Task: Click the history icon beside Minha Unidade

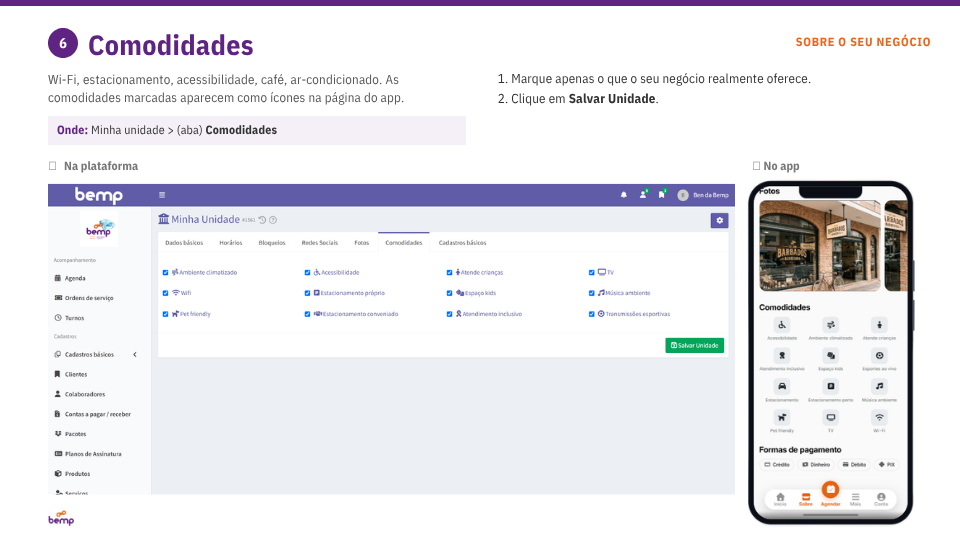Action: [x=262, y=220]
